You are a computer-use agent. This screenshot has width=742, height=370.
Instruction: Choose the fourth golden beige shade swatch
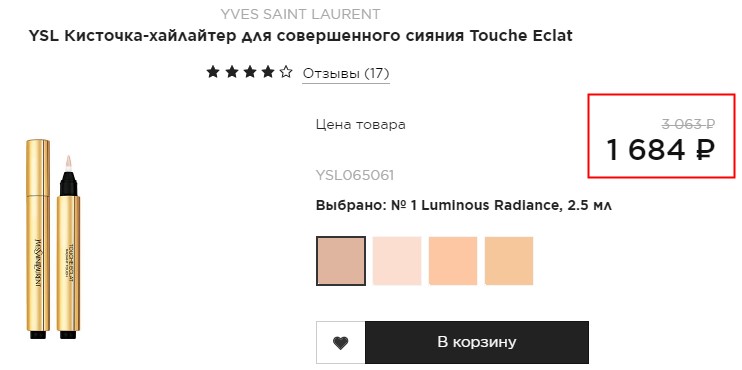(509, 261)
